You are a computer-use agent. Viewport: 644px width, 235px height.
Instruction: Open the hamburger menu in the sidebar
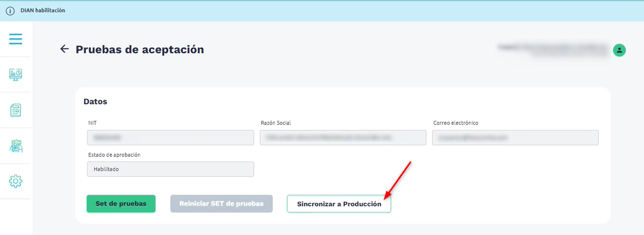pos(16,39)
